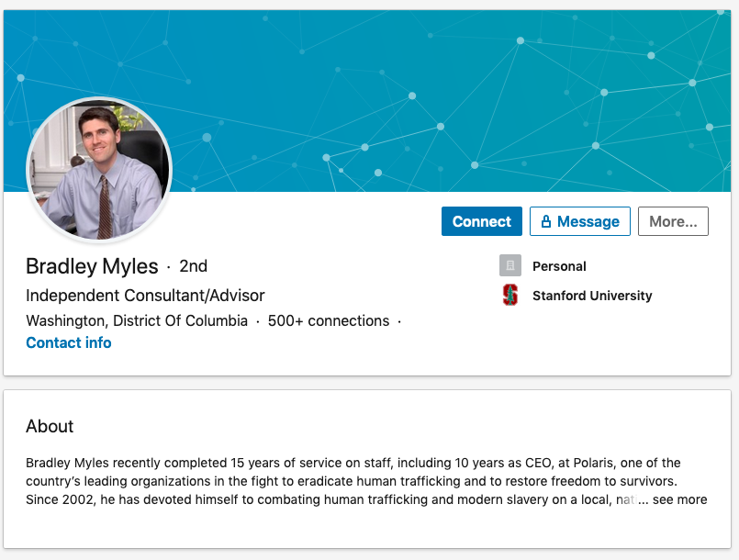Click the Connect button
739x560 pixels.
(482, 221)
